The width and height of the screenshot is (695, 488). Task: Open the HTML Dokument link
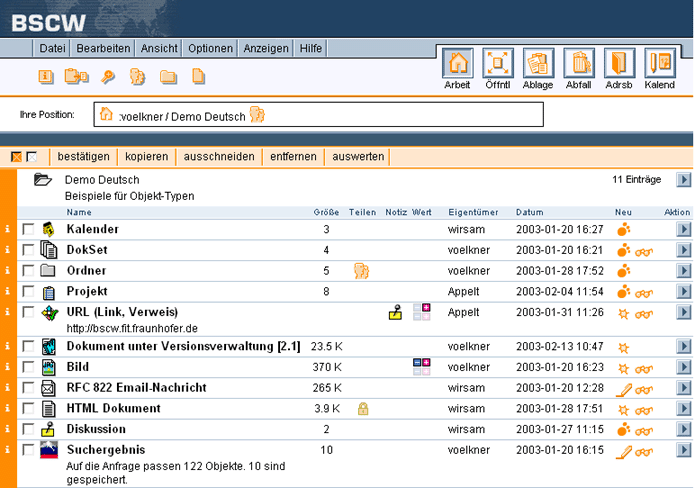(113, 408)
